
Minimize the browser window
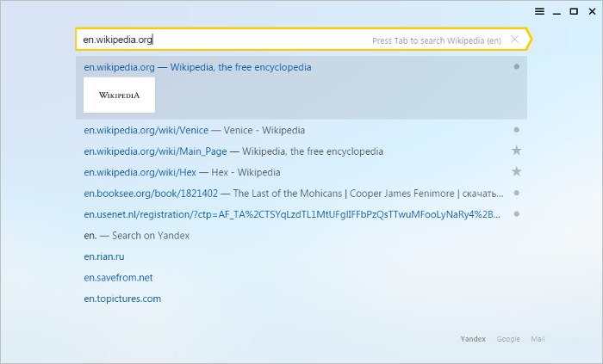point(556,12)
